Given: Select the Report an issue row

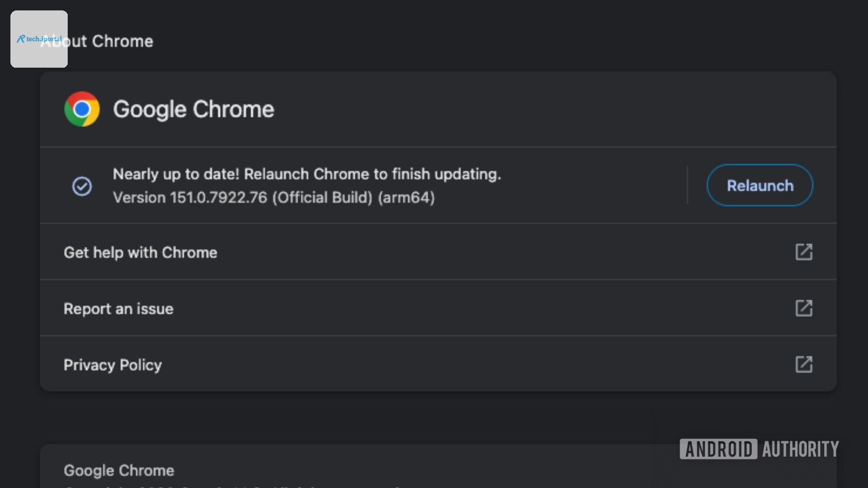Looking at the screenshot, I should pos(438,308).
